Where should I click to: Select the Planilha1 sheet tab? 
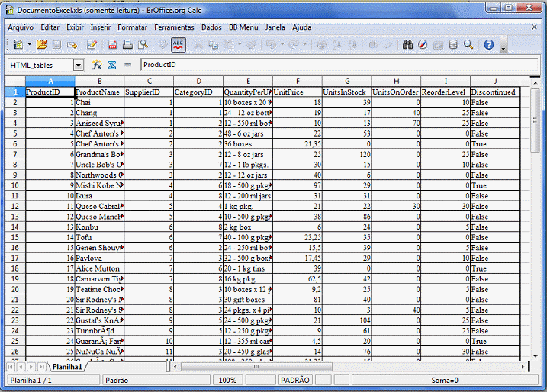[x=67, y=367]
